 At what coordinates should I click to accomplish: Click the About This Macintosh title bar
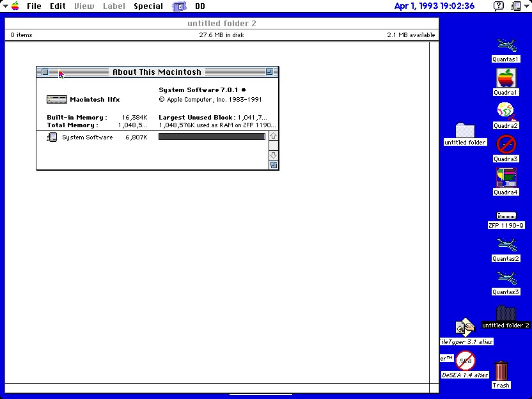click(x=157, y=72)
